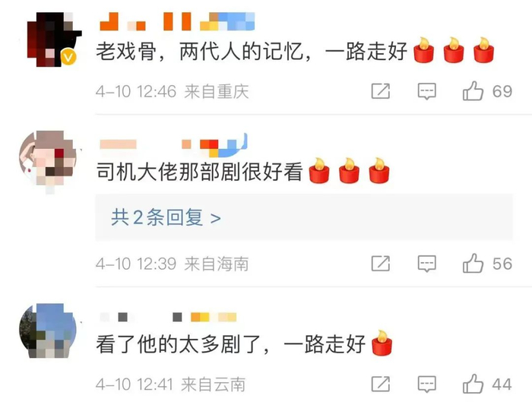Reply to the 老戏骨 comment
The height and width of the screenshot is (405, 532).
(x=426, y=91)
